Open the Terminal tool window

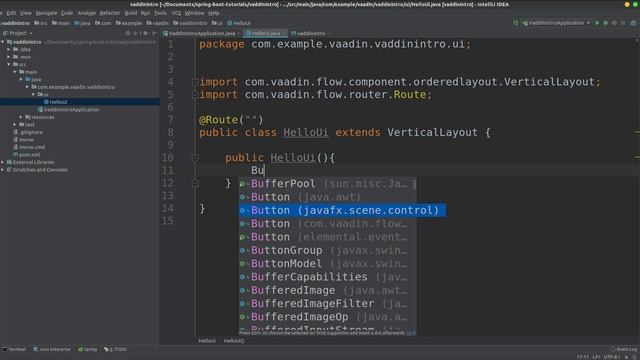click(x=14, y=349)
